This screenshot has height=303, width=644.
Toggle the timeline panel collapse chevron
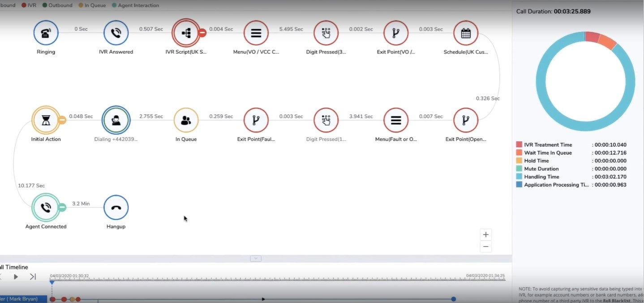point(256,259)
